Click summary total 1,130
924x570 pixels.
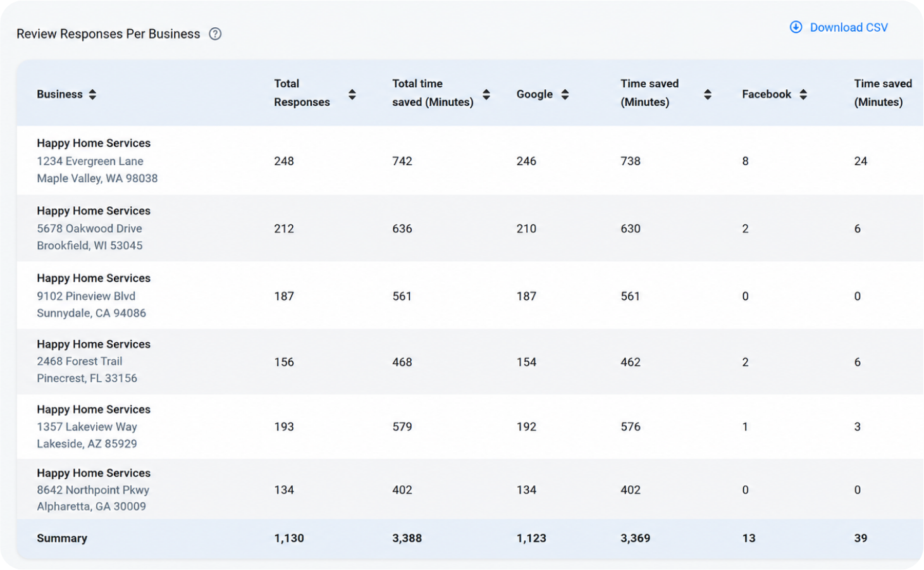[289, 538]
